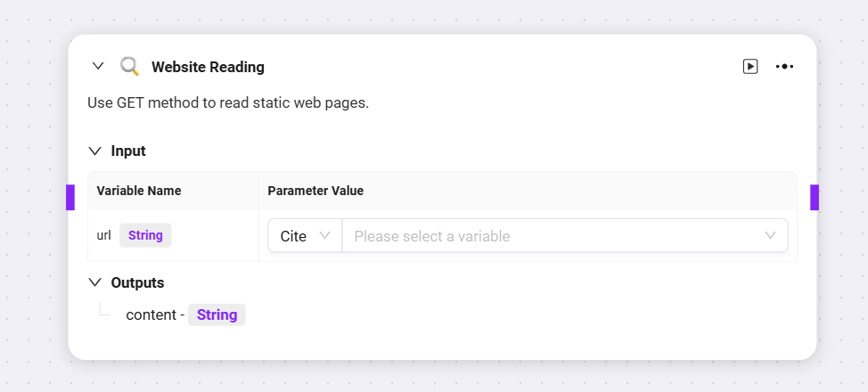Screen dimensions: 868x392
Task: Collapse the Website Reading node card
Action: click(98, 67)
